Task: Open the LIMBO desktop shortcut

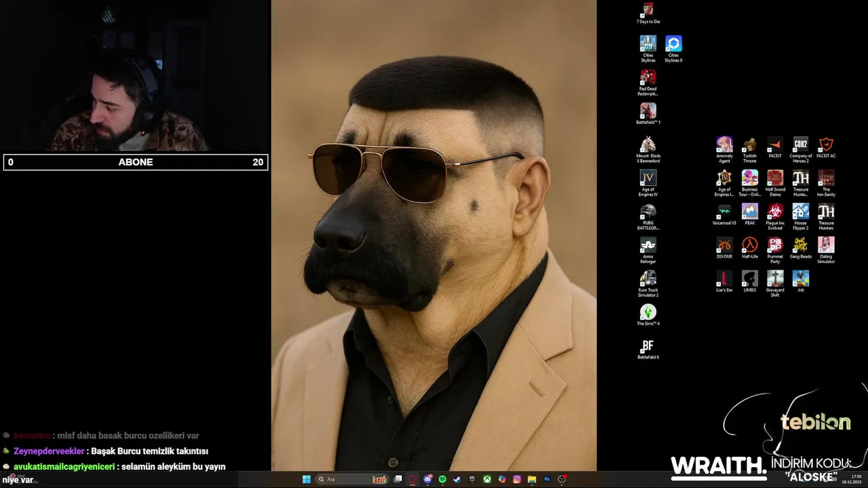Action: click(749, 281)
